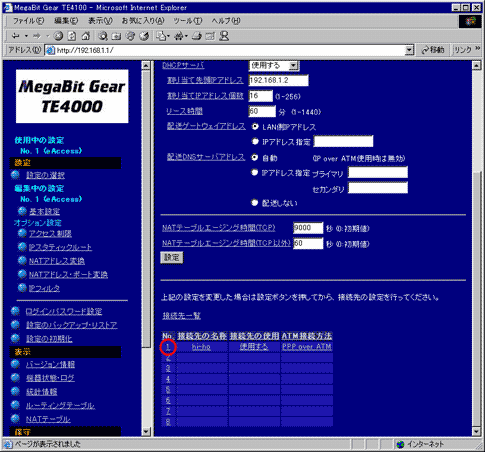Click the 192.168.1.2 start IP address field
485x452 pixels.
click(279, 80)
